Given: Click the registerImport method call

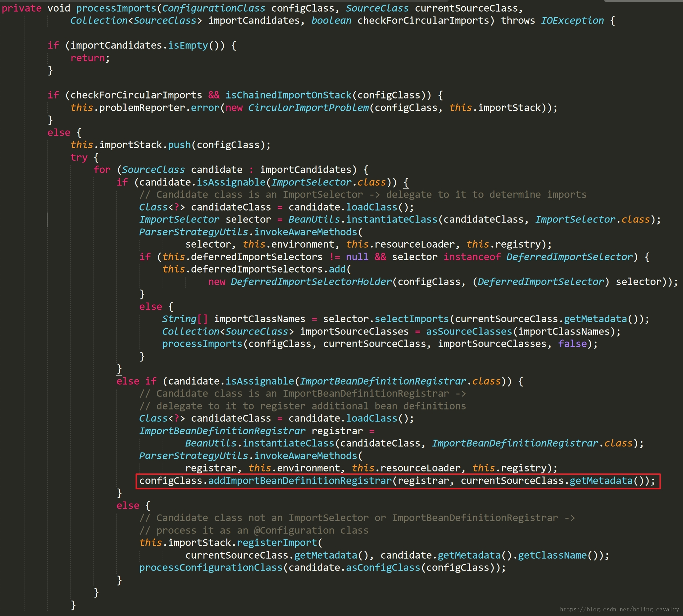Looking at the screenshot, I should coord(277,542).
